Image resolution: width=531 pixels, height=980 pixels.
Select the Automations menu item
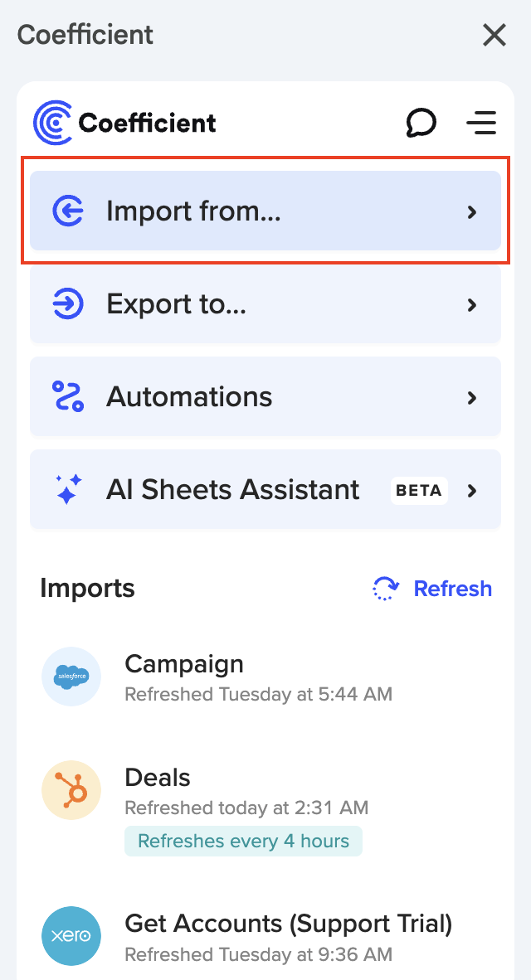click(189, 397)
